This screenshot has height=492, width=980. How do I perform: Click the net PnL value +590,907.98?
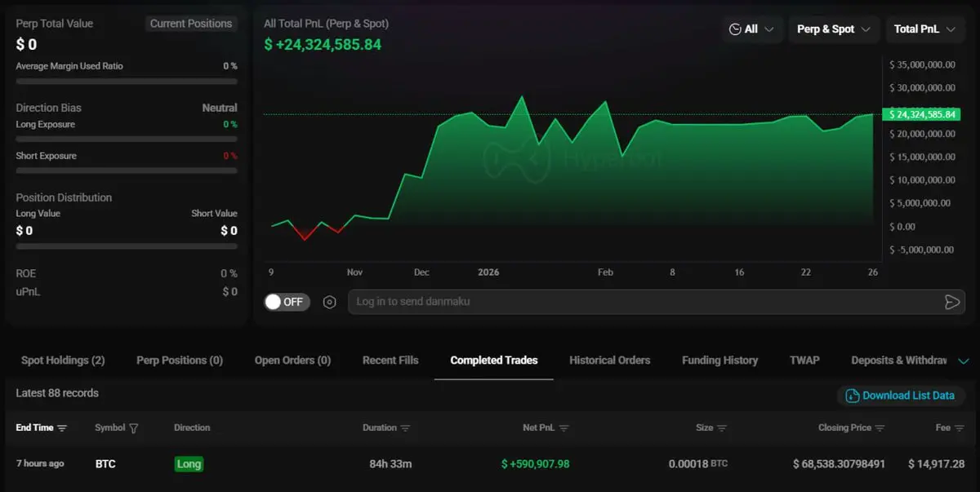point(536,463)
